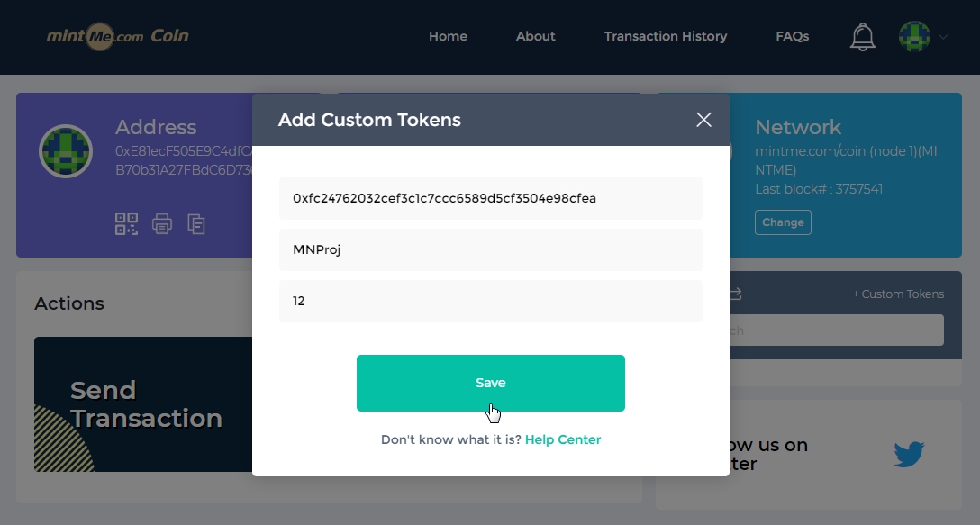The image size is (980, 525).
Task: Open the profile avatar menu in the header
Action: click(x=914, y=37)
